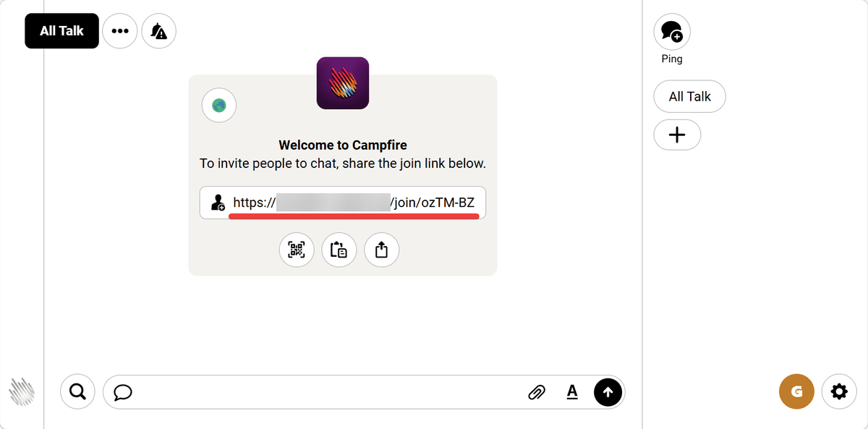
Task: Open the three-dots room options menu
Action: point(120,31)
